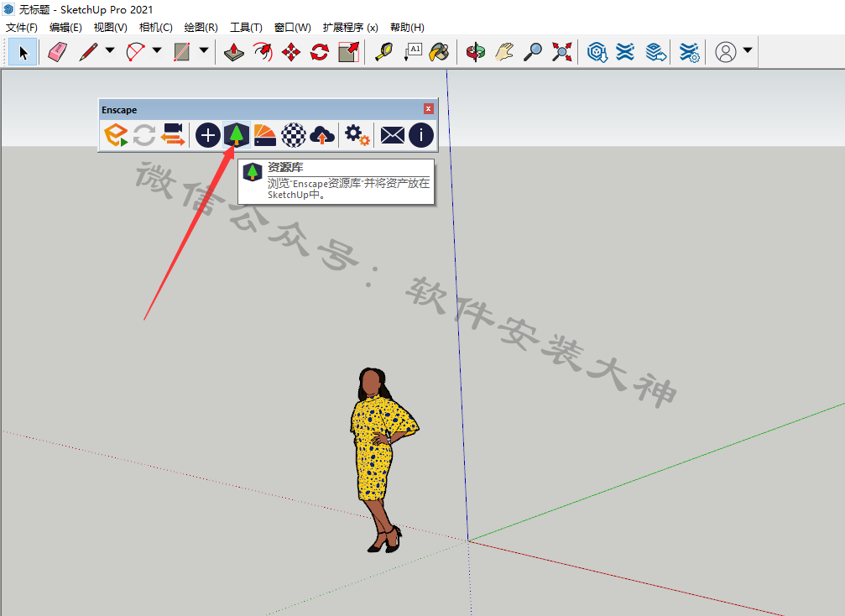Open the 编辑(E) menu
The image size is (845, 616).
65,28
